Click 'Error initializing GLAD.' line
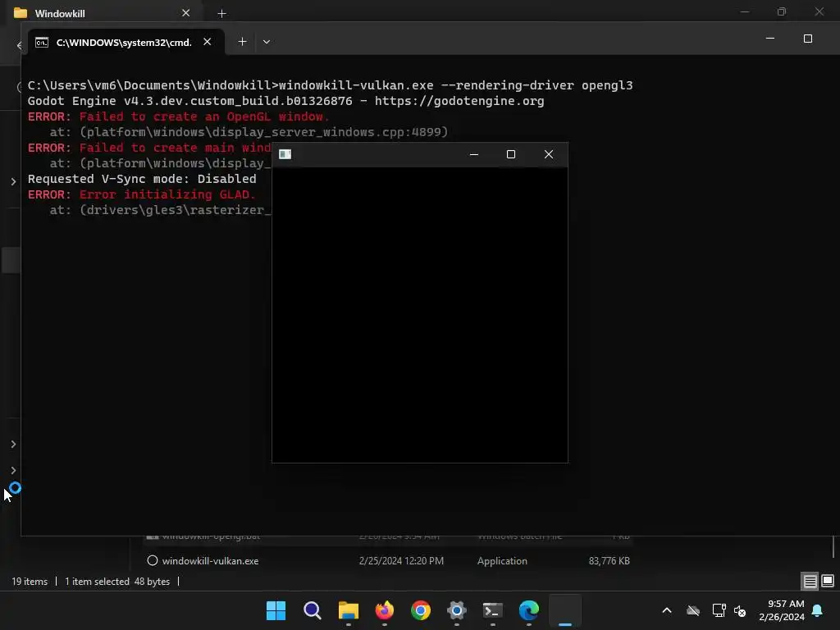Screen dimensions: 840x630 (x=167, y=194)
